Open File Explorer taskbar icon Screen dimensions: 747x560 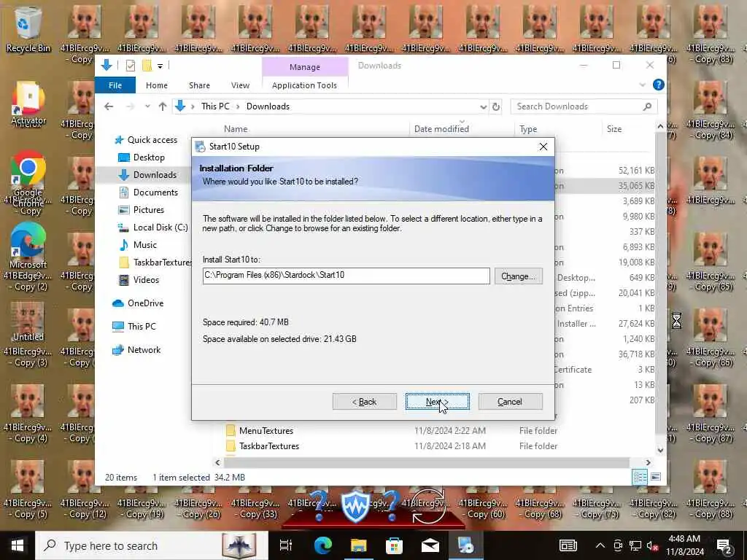tap(358, 545)
